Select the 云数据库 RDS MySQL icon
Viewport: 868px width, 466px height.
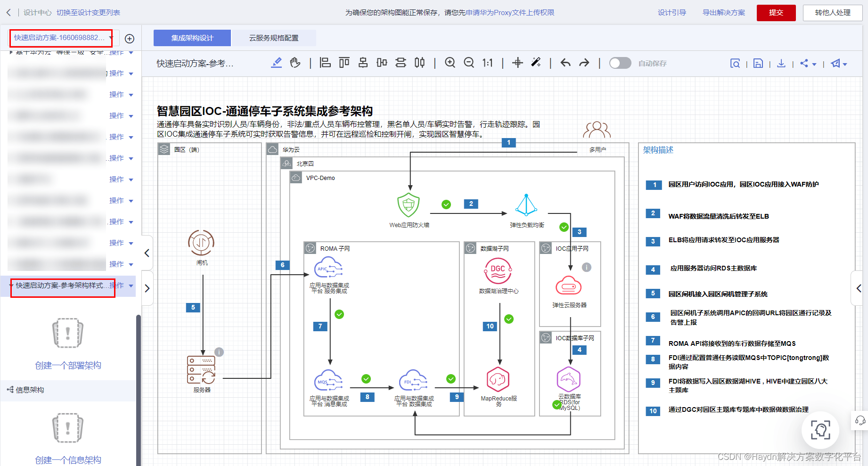pos(569,379)
